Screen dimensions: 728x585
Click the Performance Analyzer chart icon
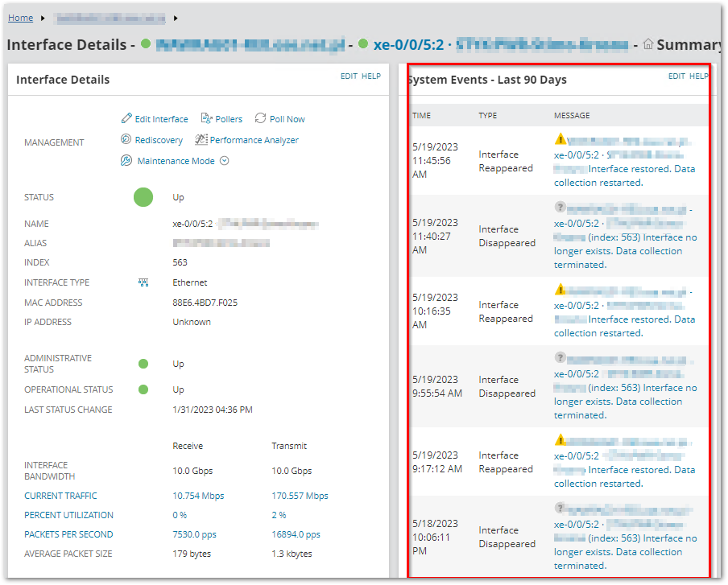pos(201,139)
